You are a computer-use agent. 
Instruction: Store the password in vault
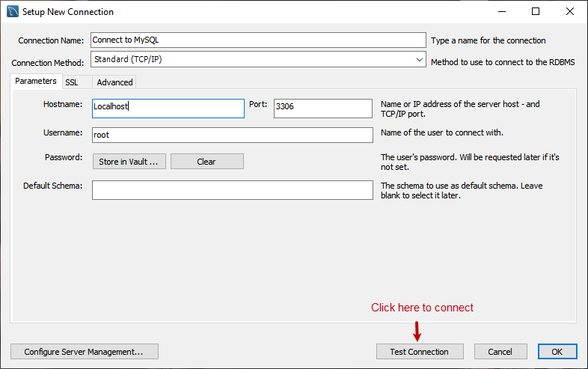(x=129, y=162)
